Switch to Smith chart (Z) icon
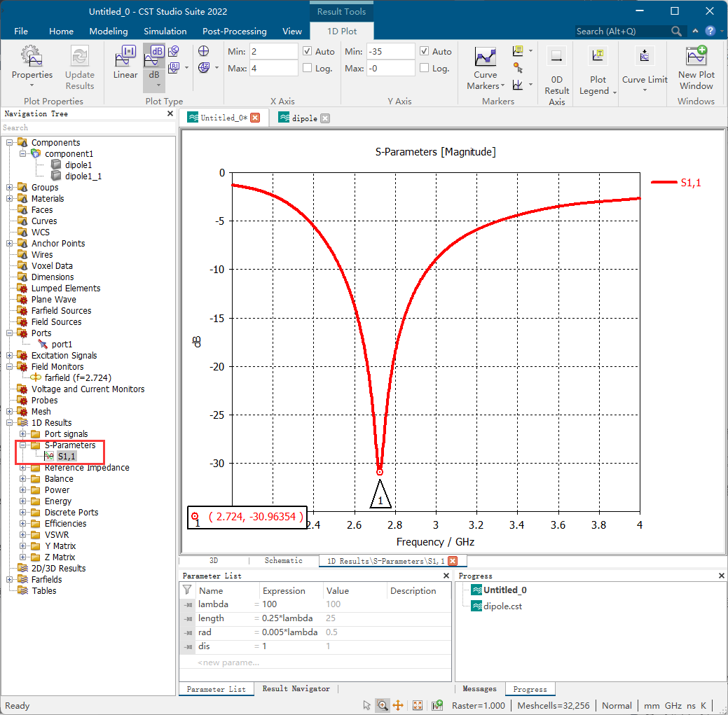The height and width of the screenshot is (715, 728). 203,68
